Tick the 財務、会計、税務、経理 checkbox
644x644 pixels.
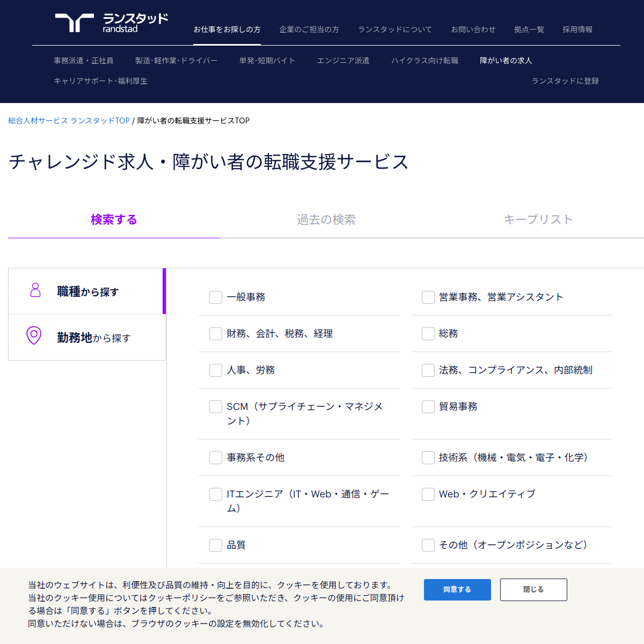[216, 334]
